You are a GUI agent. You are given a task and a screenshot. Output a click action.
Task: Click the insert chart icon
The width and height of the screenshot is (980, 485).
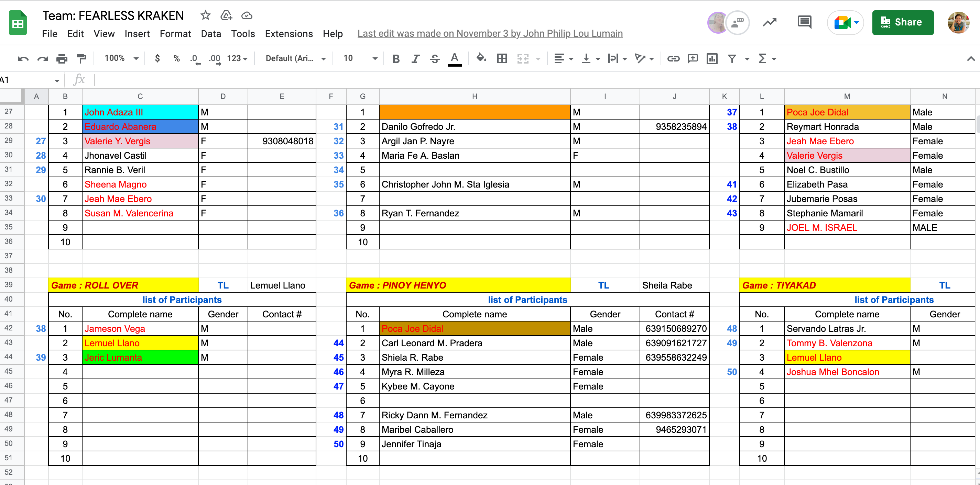711,58
